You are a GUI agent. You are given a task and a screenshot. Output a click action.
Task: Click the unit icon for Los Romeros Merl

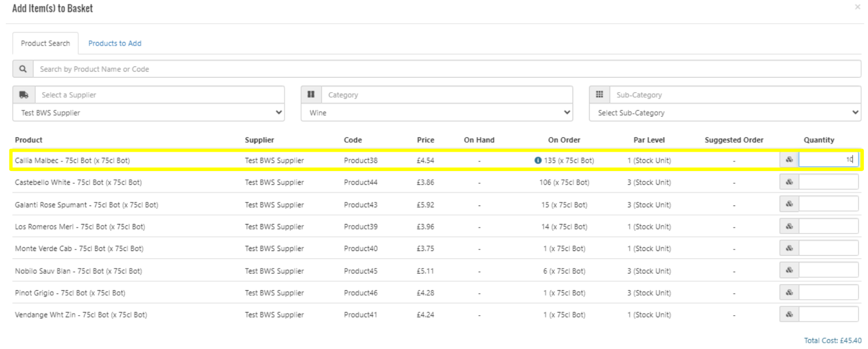789,226
